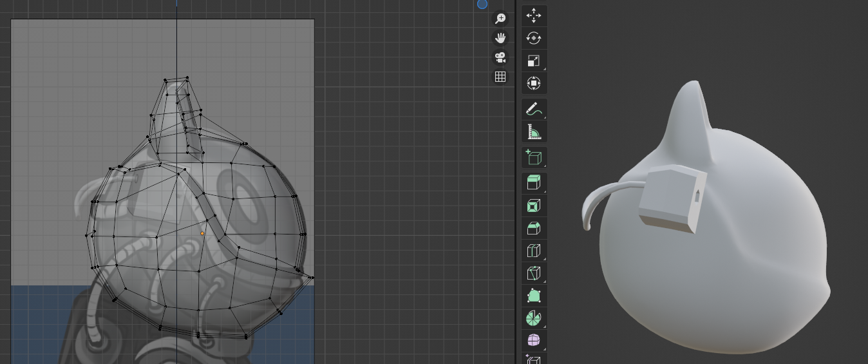Activate the Spin tool
868x364 pixels.
click(x=534, y=318)
